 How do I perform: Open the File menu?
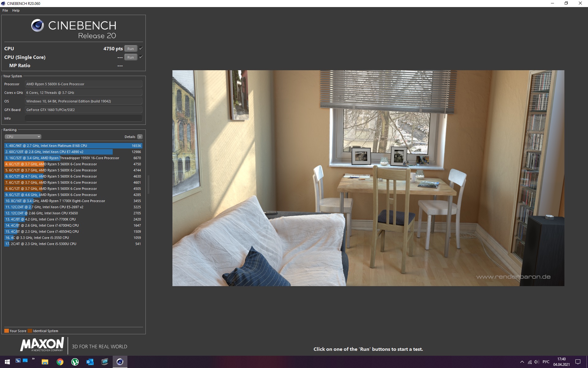[5, 10]
